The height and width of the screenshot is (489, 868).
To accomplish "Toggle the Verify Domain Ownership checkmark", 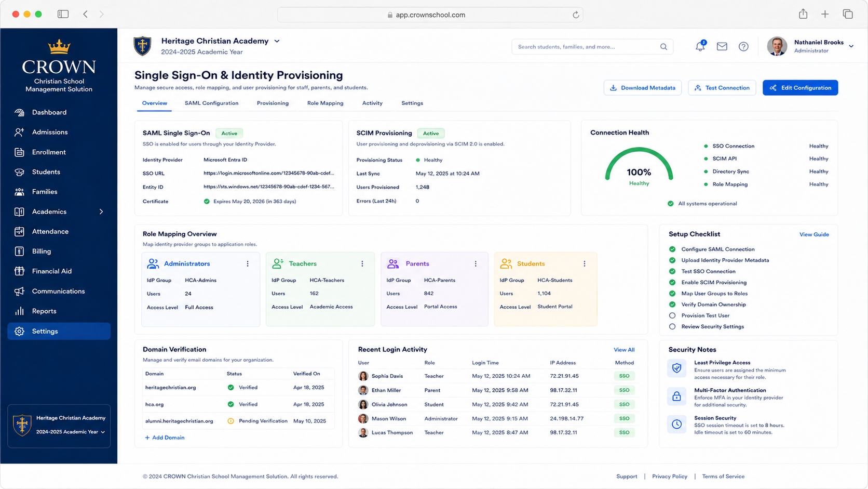I will click(672, 305).
